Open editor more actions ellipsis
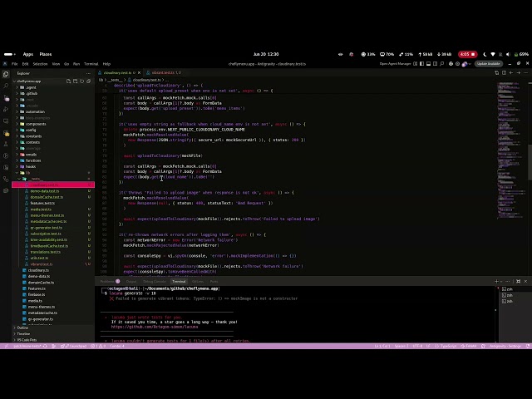 tap(525, 72)
